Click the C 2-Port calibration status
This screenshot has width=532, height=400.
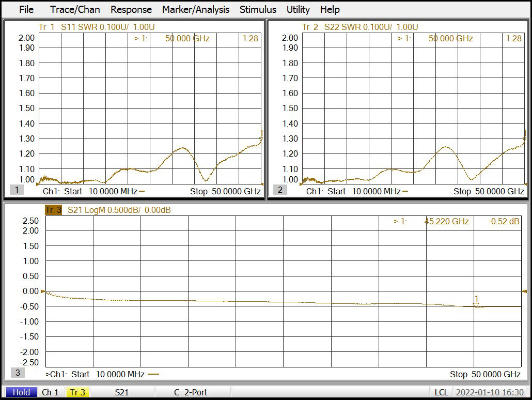(x=191, y=392)
